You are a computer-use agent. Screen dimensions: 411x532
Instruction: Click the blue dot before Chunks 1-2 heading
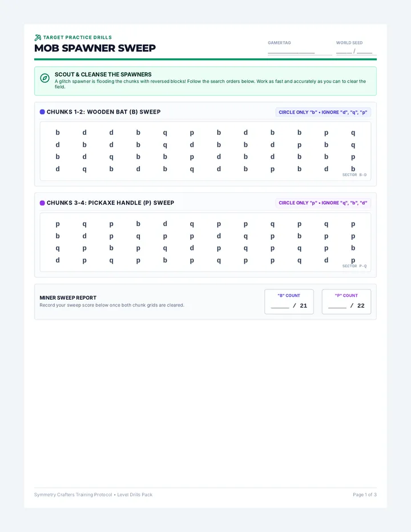tap(42, 112)
